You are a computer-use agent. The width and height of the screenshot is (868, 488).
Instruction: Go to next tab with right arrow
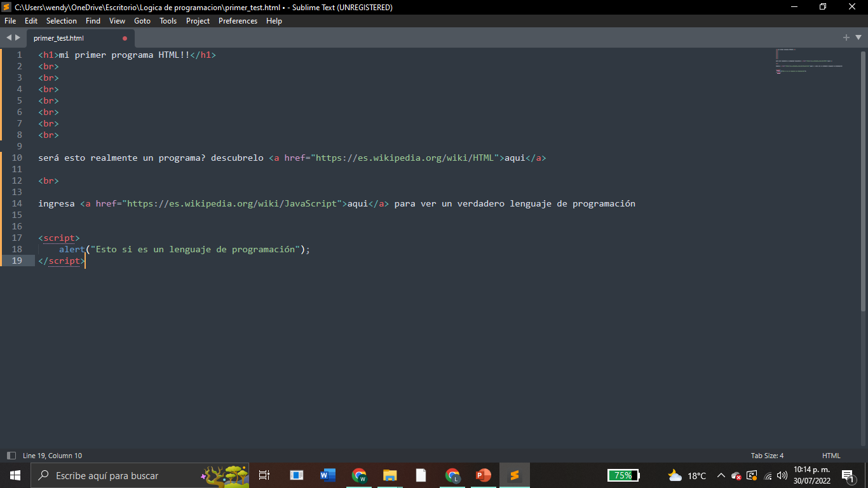click(18, 38)
